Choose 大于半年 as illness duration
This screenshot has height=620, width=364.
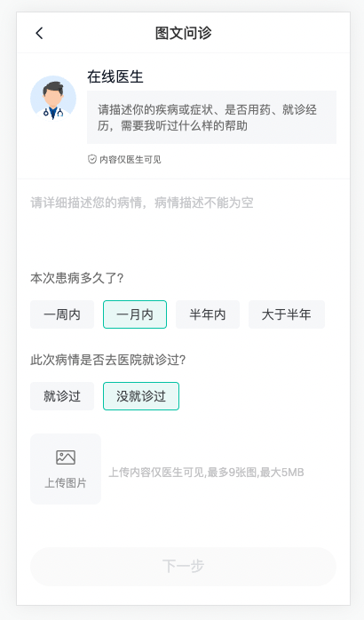click(287, 314)
